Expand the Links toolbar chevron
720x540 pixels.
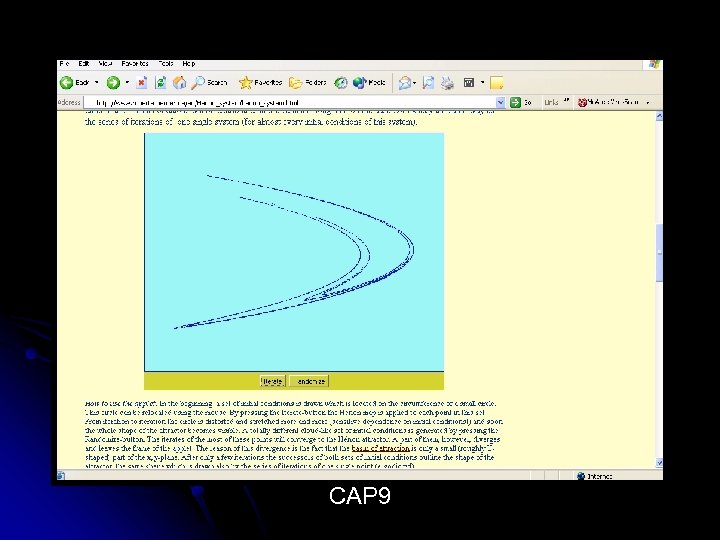coord(566,101)
